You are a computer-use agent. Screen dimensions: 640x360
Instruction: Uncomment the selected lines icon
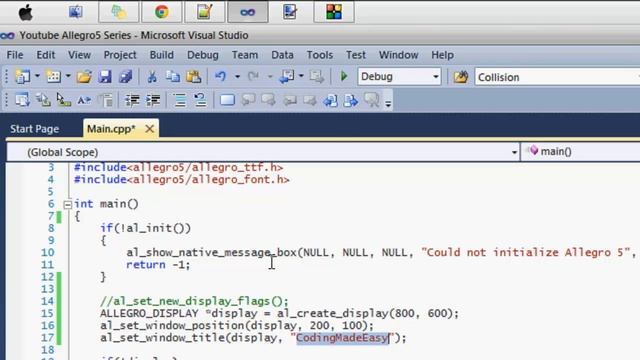tap(200, 100)
